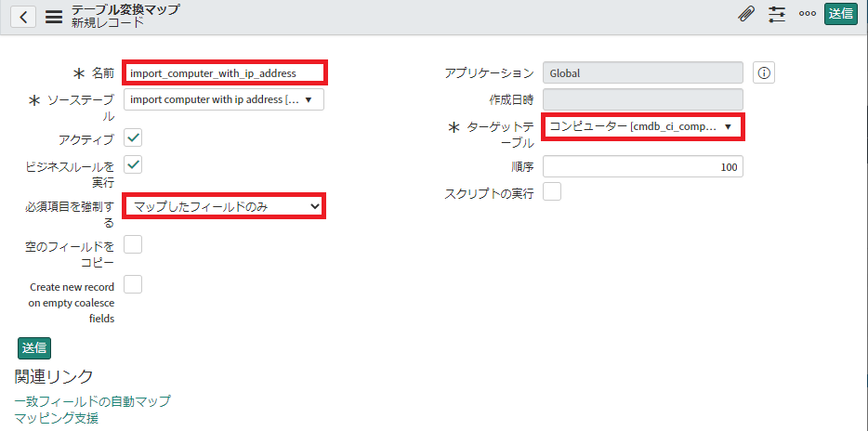
Task: Click the header 送信 button
Action: click(841, 14)
